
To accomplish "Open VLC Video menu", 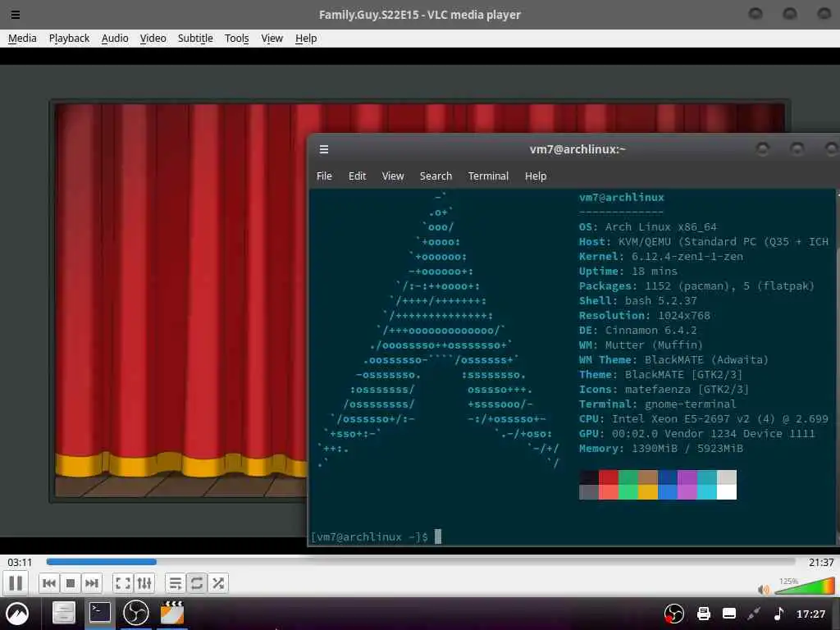I will [153, 38].
